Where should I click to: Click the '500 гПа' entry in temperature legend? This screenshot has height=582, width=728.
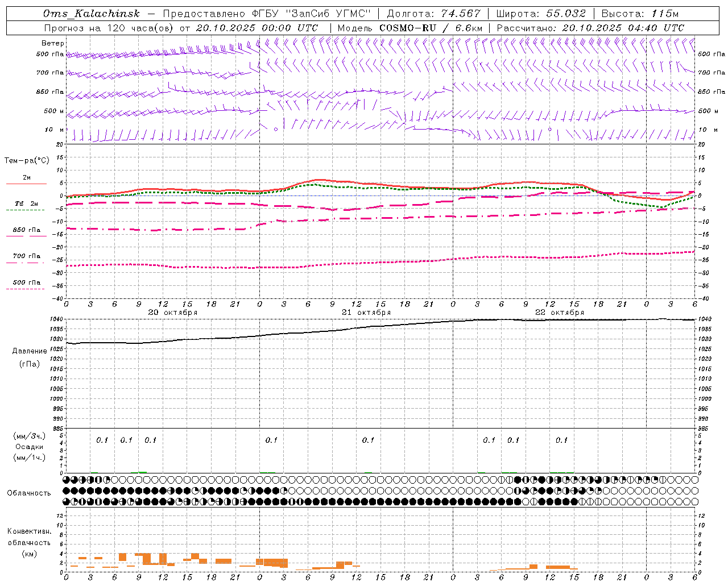pyautogui.click(x=27, y=282)
